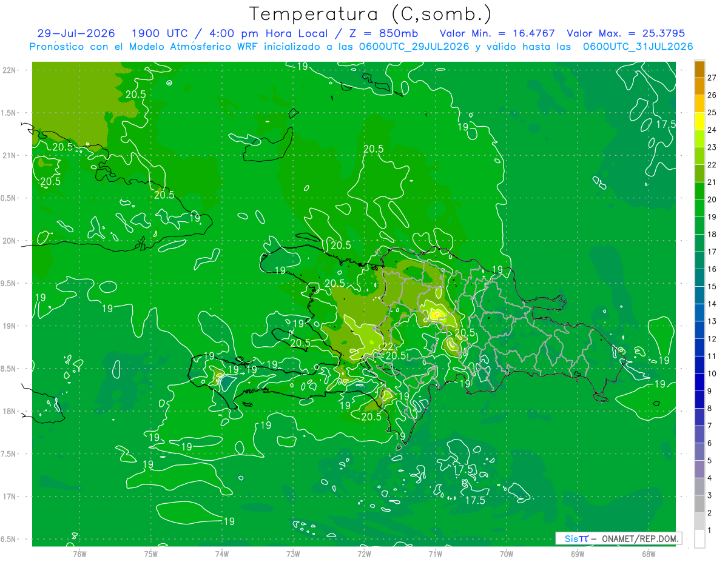Select the date text "29-Jul-2026"
This screenshot has height=562, width=728.
(77, 33)
